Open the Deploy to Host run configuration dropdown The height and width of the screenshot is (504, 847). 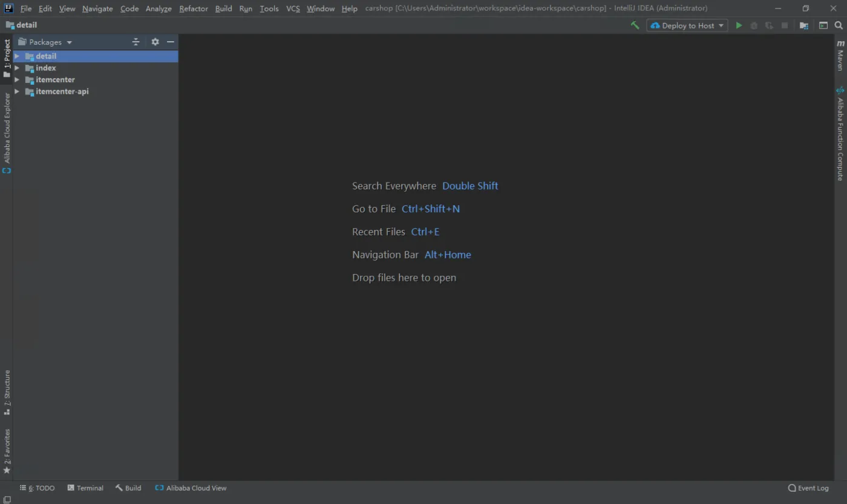[x=687, y=25]
